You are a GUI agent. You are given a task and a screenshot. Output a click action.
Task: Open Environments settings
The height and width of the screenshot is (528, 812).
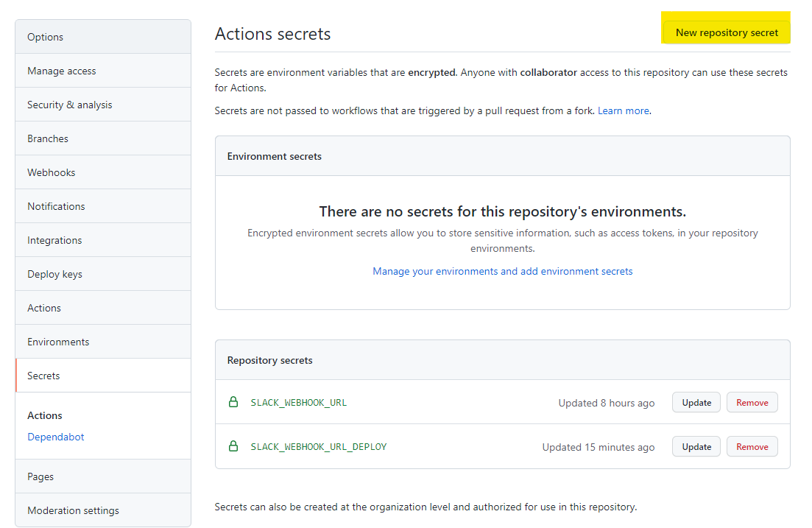click(103, 342)
